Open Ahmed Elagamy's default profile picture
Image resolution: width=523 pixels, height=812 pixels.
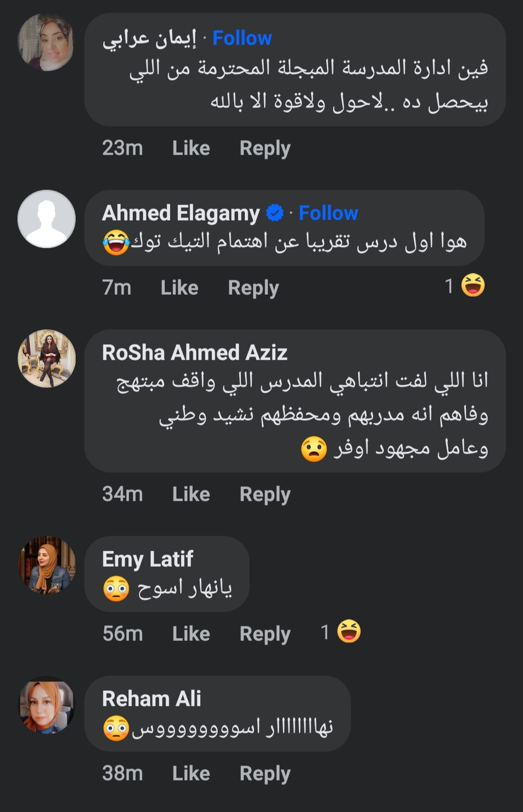(x=47, y=219)
